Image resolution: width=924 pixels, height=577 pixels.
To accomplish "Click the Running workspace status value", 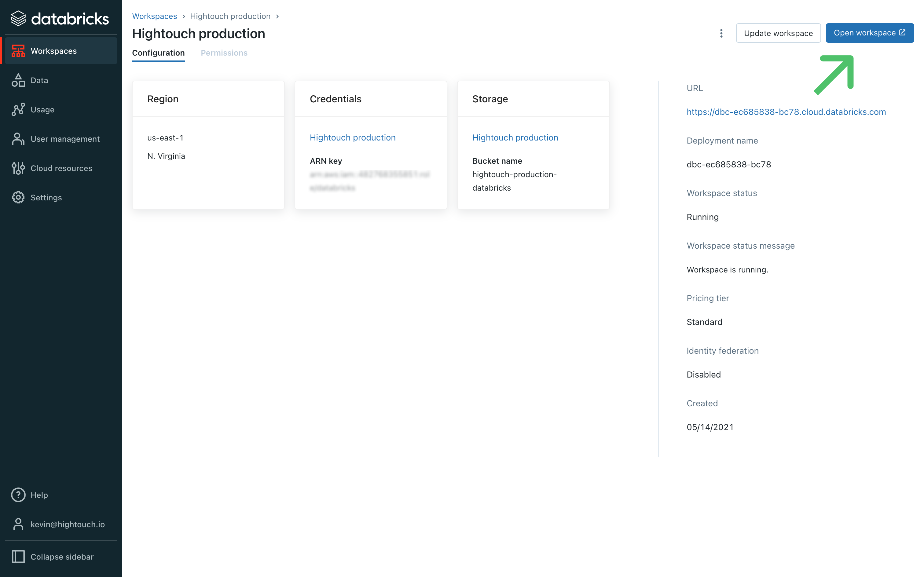I will 703,217.
